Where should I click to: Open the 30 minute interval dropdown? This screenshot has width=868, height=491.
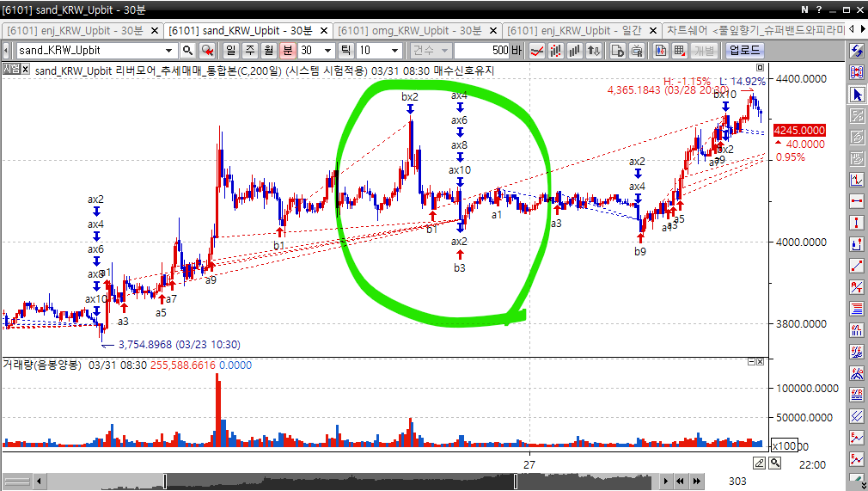pos(327,50)
